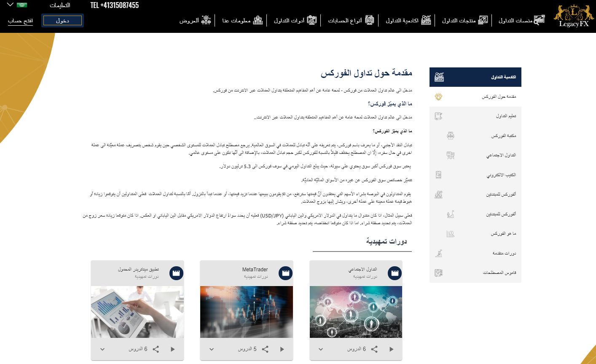Select ما هو الفوركس in the sidebar
The width and height of the screenshot is (596, 364).
tap(475, 233)
